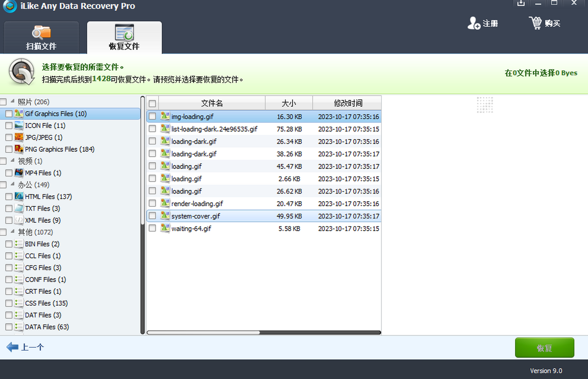The image size is (588, 379).
Task: Click the CONF Files type icon
Action: click(19, 279)
